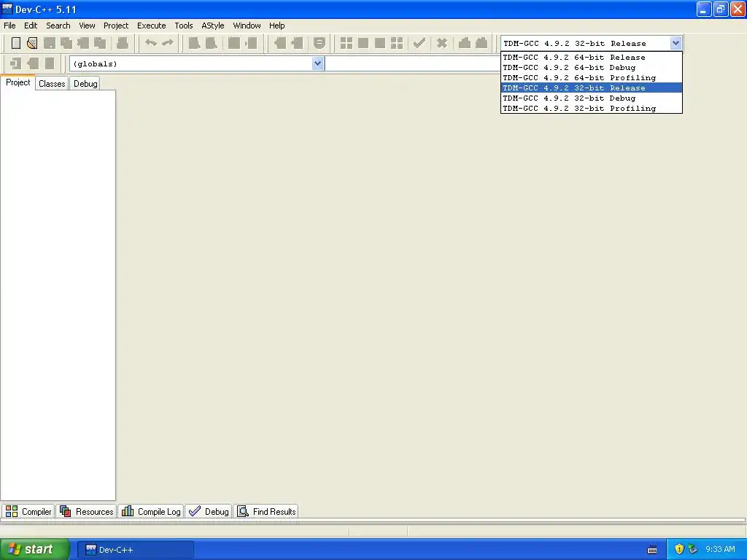
Task: Click the grayed Save icon
Action: tap(50, 43)
